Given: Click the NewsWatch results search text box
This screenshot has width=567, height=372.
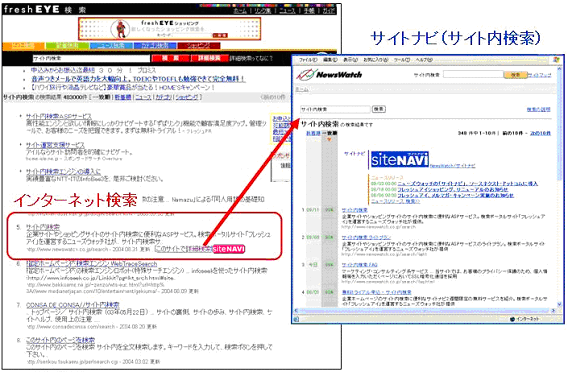Looking at the screenshot, I should click(x=335, y=109).
